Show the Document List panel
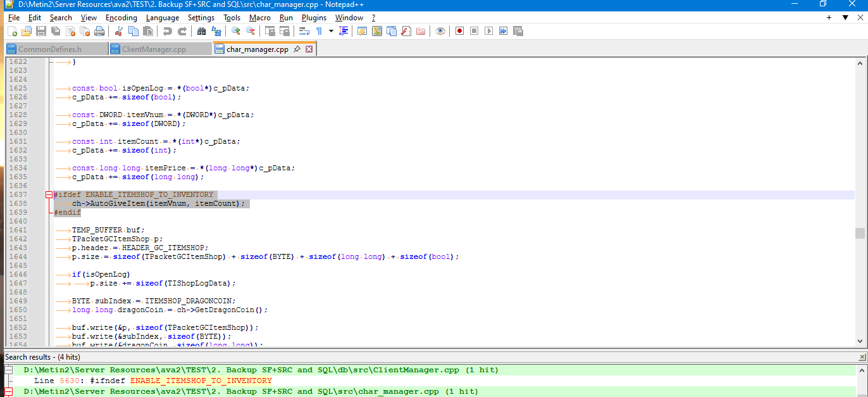The width and height of the screenshot is (868, 397). (x=391, y=31)
